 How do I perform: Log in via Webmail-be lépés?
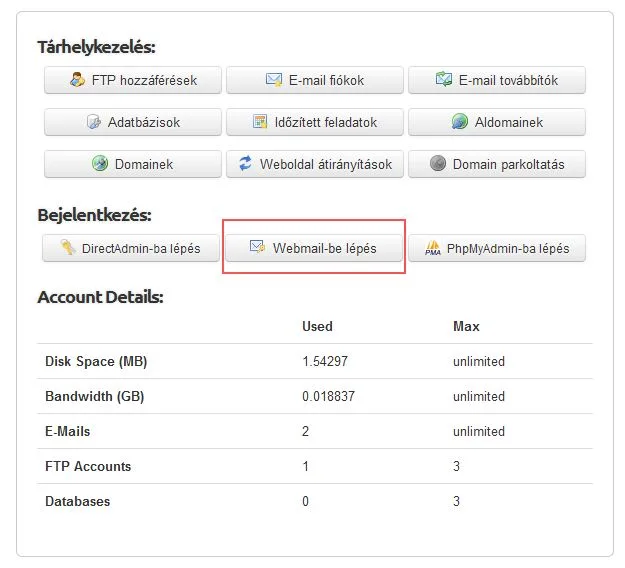click(314, 248)
